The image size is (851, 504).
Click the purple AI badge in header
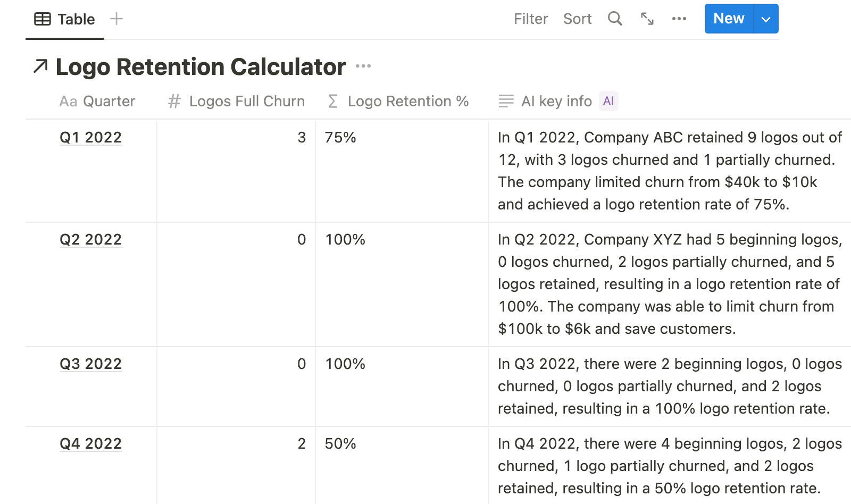608,101
